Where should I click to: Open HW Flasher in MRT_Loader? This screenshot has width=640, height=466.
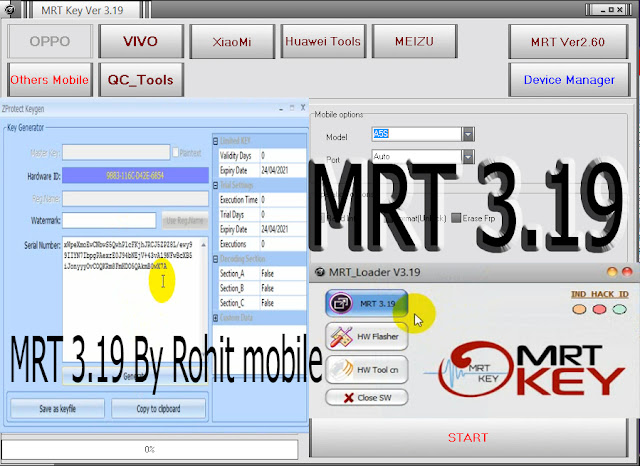367,337
